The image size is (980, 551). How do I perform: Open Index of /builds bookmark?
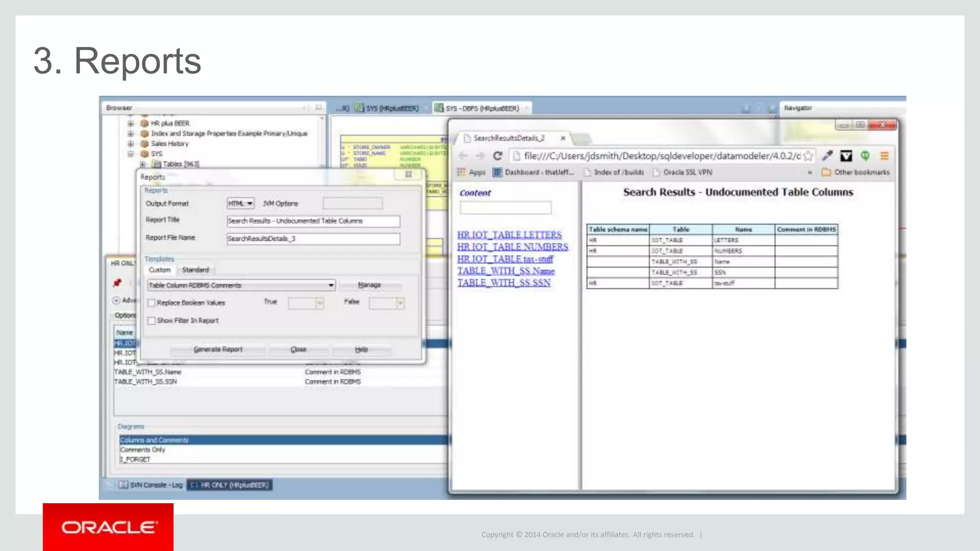[614, 172]
